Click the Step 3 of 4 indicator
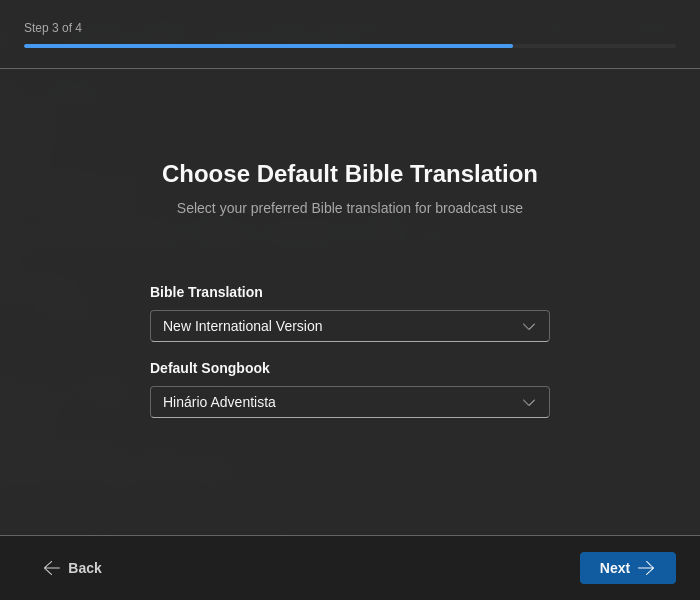700x600 pixels. pos(53,28)
